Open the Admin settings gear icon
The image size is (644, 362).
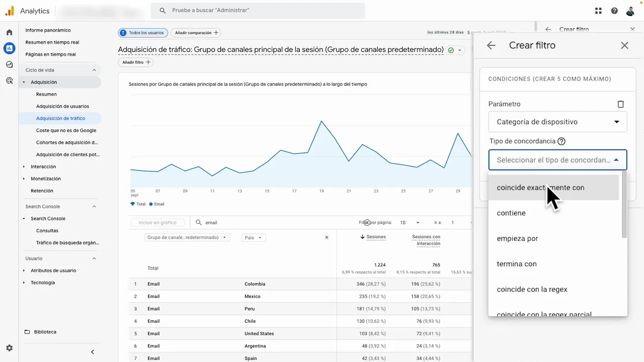pyautogui.click(x=9, y=348)
